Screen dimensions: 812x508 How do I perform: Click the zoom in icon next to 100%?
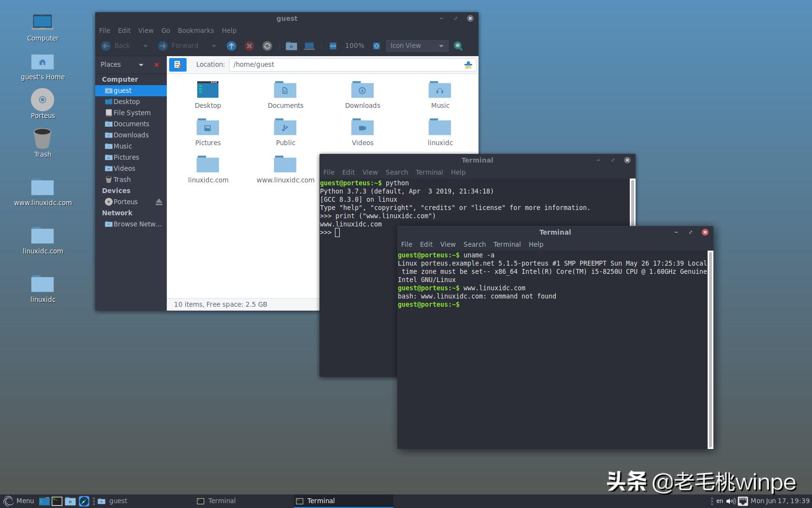pos(376,46)
